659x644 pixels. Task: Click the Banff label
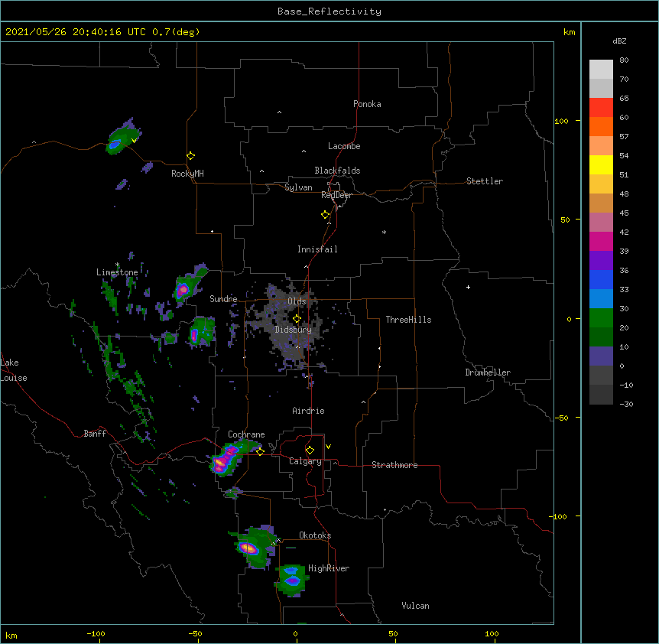click(95, 434)
